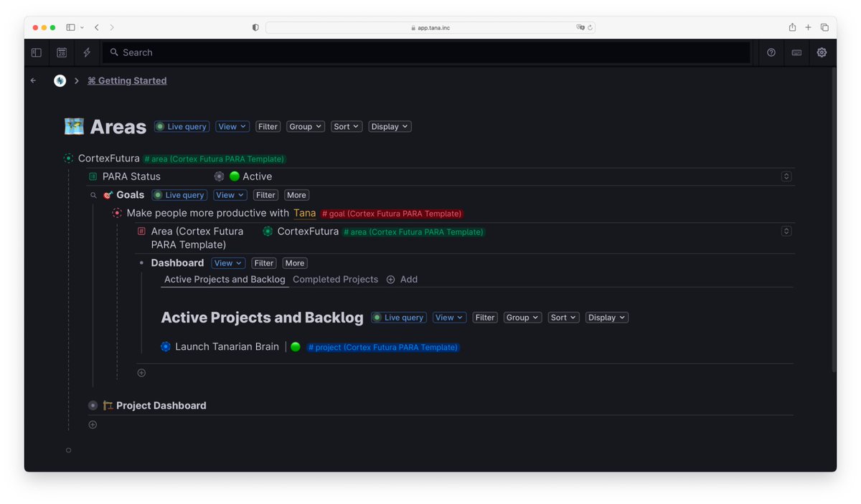Click Filter on the Dashboard row
This screenshot has width=861, height=504.
pyautogui.click(x=264, y=263)
